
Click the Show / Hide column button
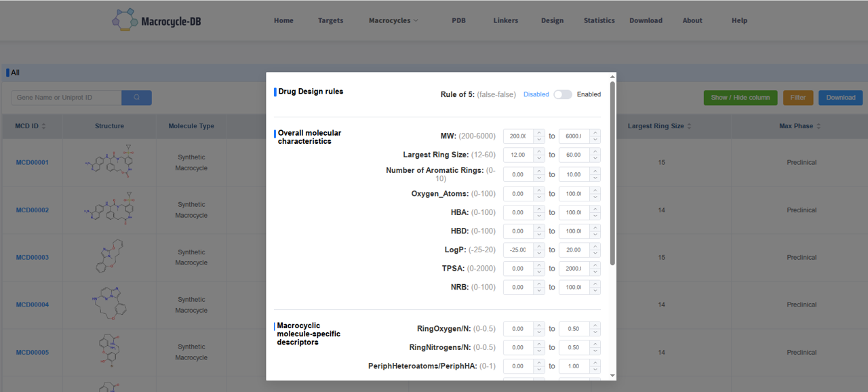(x=740, y=98)
